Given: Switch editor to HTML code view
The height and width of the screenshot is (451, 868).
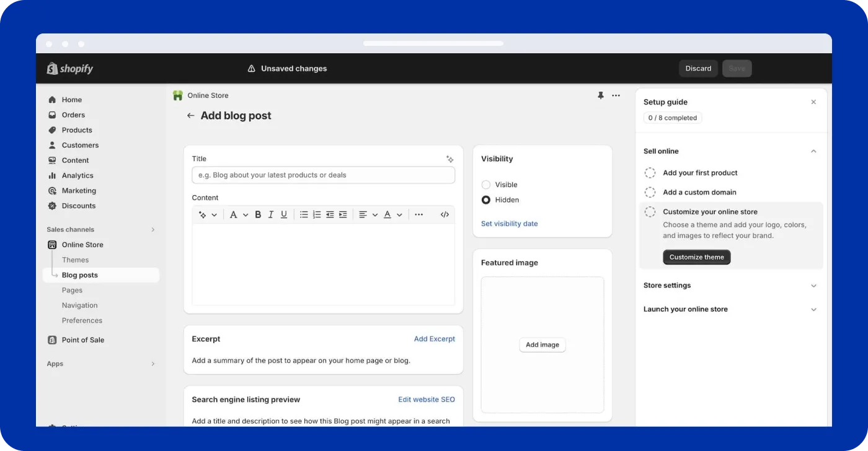Looking at the screenshot, I should (445, 214).
